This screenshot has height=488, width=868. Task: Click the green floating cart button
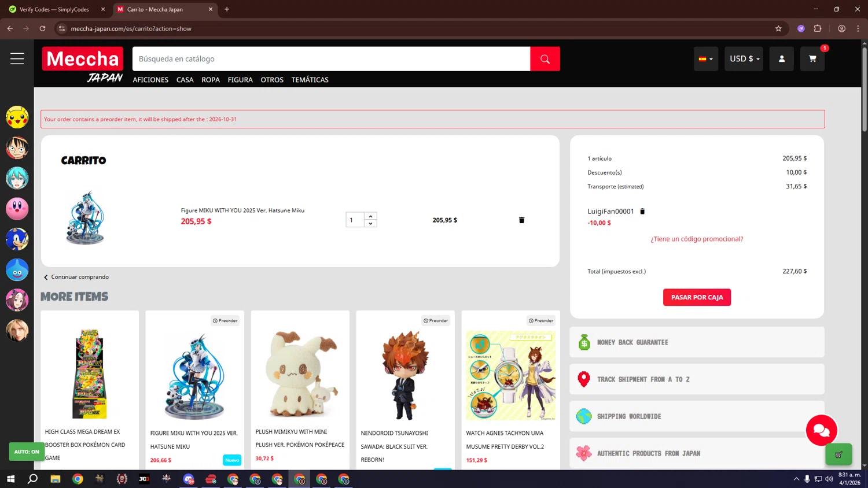click(838, 454)
